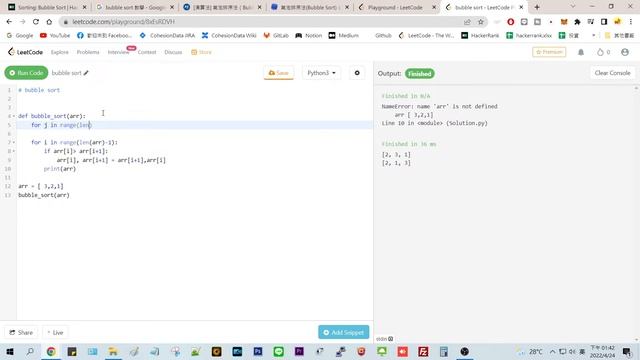Bookmark this page with star icon

point(481,22)
